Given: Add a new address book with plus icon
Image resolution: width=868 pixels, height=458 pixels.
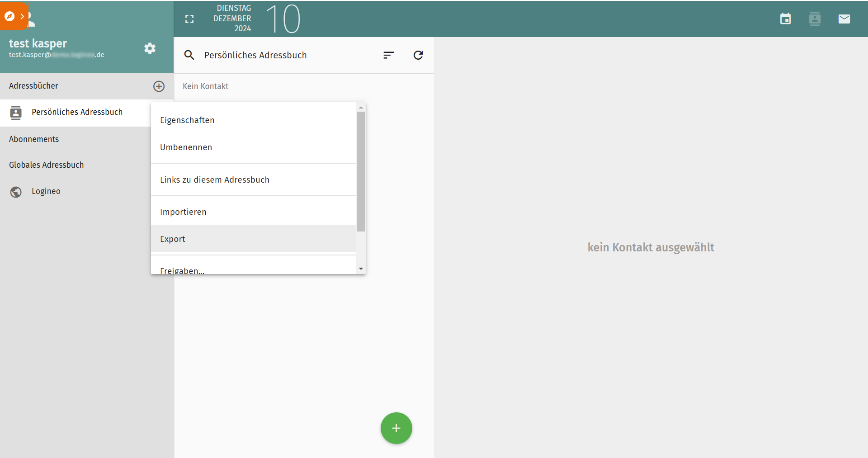Looking at the screenshot, I should 159,86.
